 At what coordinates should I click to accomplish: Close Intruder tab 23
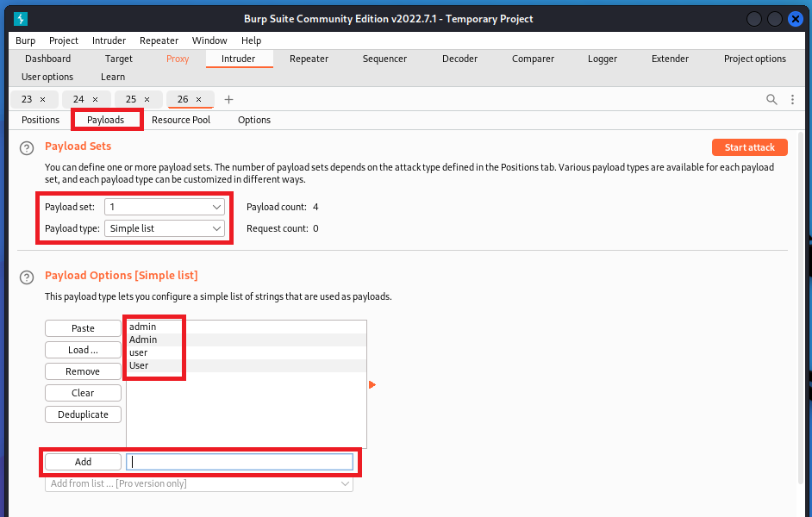tap(42, 99)
